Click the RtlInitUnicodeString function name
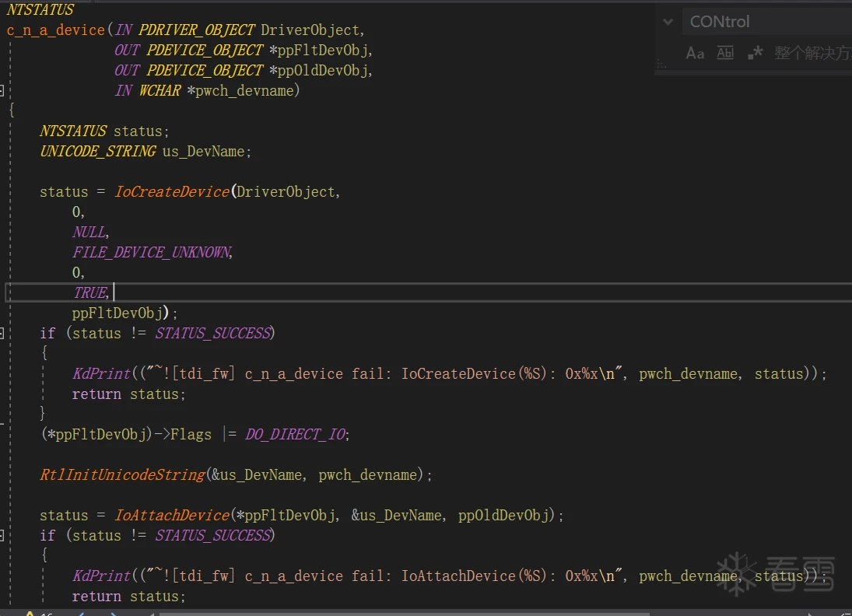 [x=122, y=474]
